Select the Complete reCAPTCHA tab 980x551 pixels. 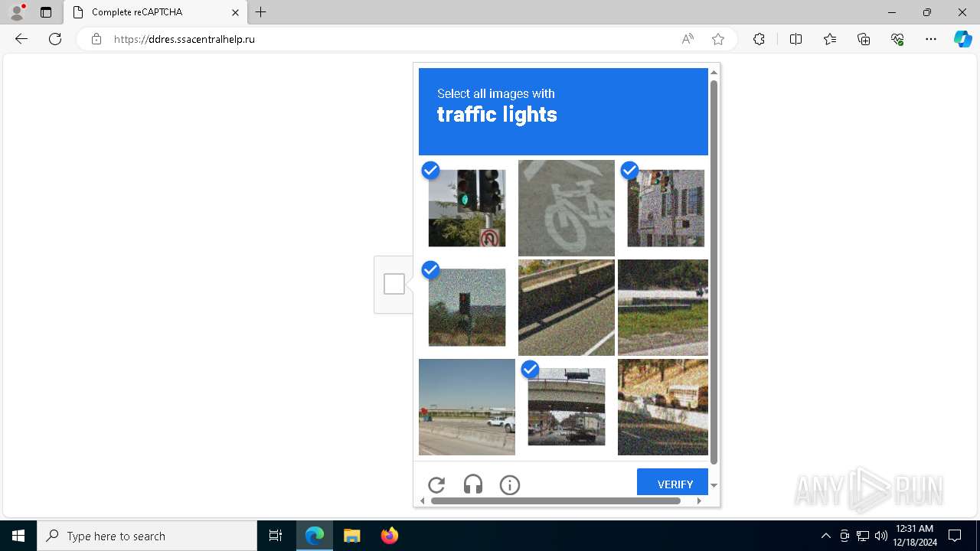pos(155,12)
